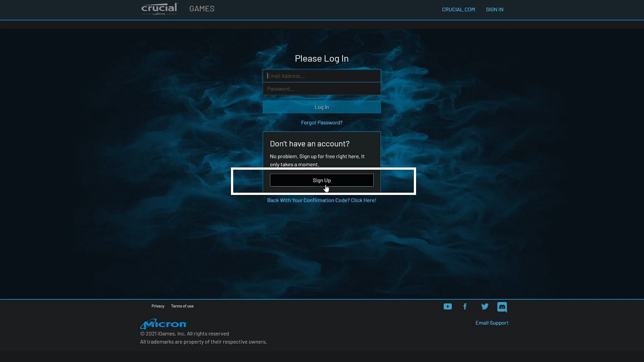644x362 pixels.
Task: Click the '© 2021 iGames, Inc.' copyright text
Action: point(184,334)
